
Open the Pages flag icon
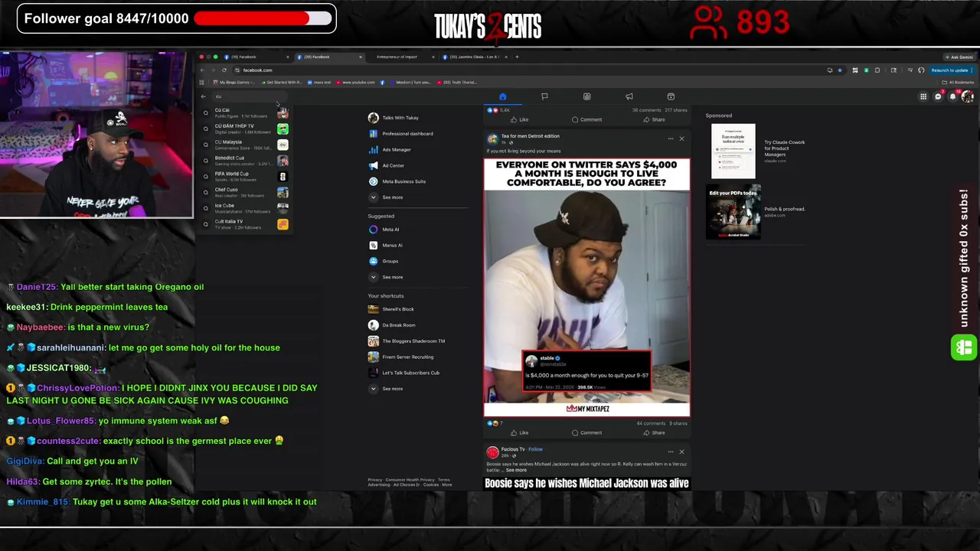click(544, 96)
